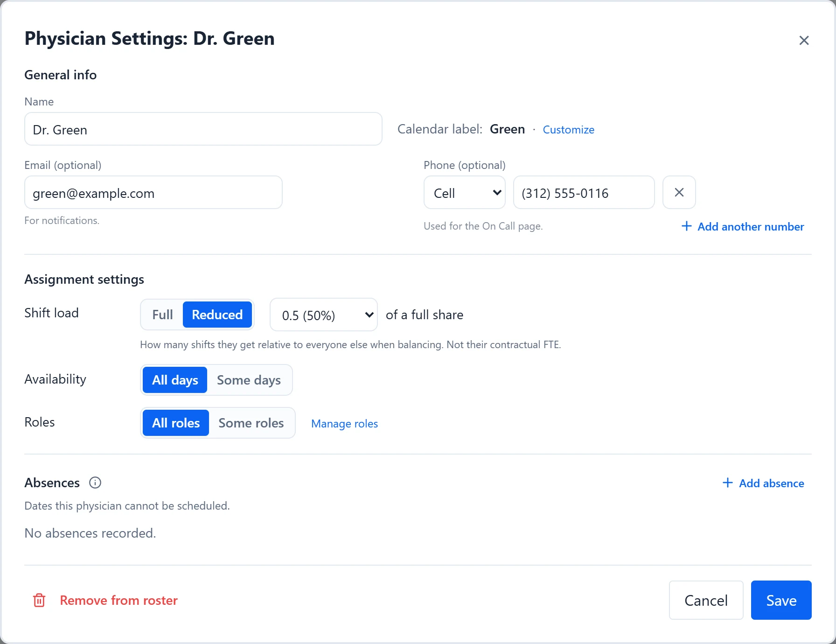Click the 'Used for the On Call page.' hint
836x644 pixels.
[x=483, y=226]
